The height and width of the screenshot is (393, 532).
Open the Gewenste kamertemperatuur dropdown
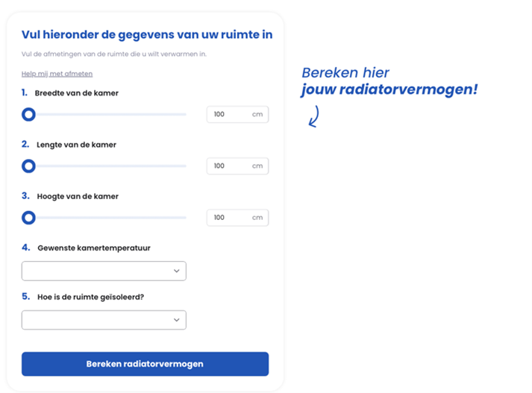(104, 271)
